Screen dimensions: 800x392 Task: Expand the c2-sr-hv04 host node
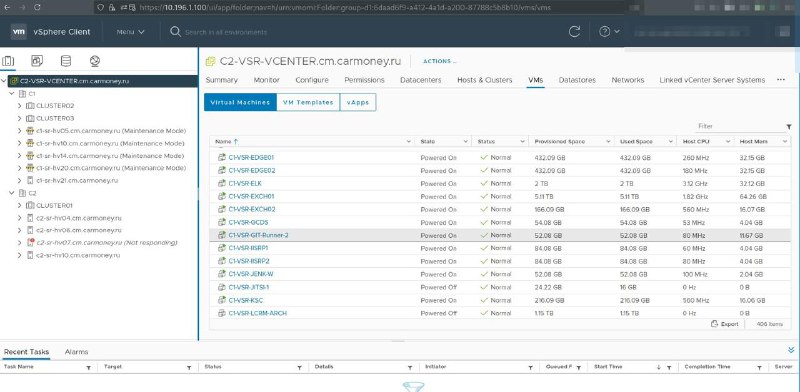pyautogui.click(x=19, y=218)
